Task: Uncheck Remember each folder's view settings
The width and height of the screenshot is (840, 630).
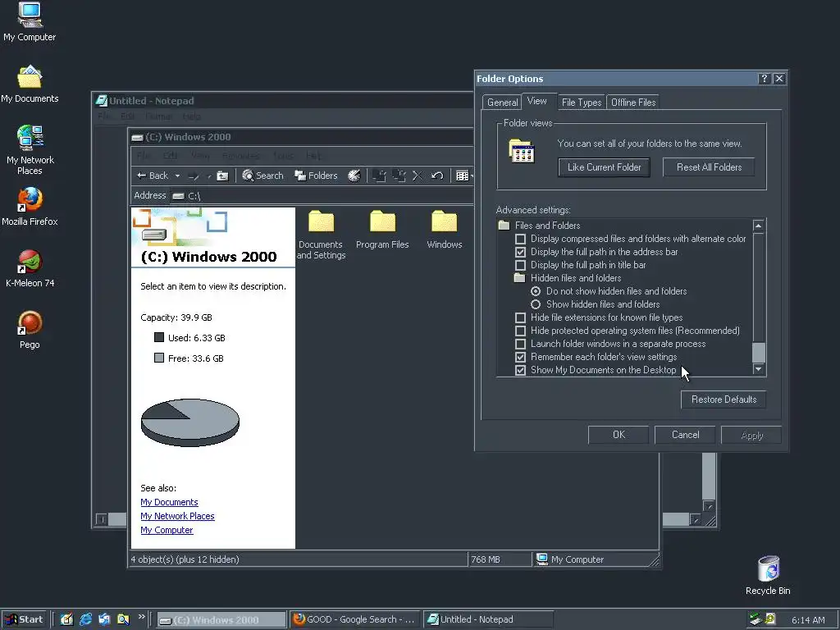Action: [x=520, y=357]
